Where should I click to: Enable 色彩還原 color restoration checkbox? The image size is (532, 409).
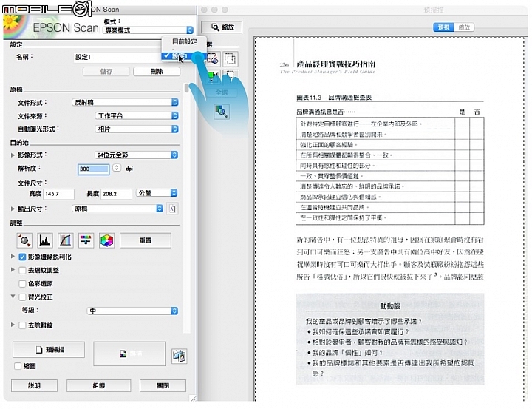(x=22, y=284)
